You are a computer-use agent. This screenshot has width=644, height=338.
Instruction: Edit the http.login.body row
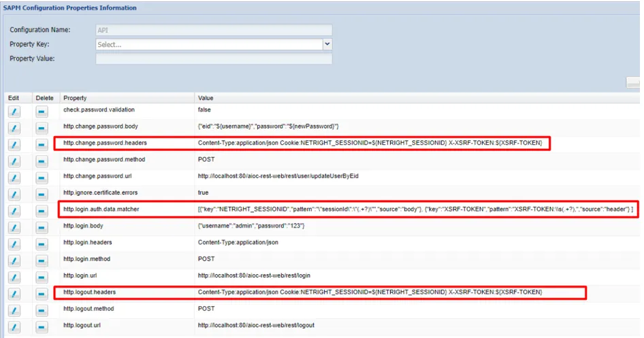pyautogui.click(x=14, y=228)
